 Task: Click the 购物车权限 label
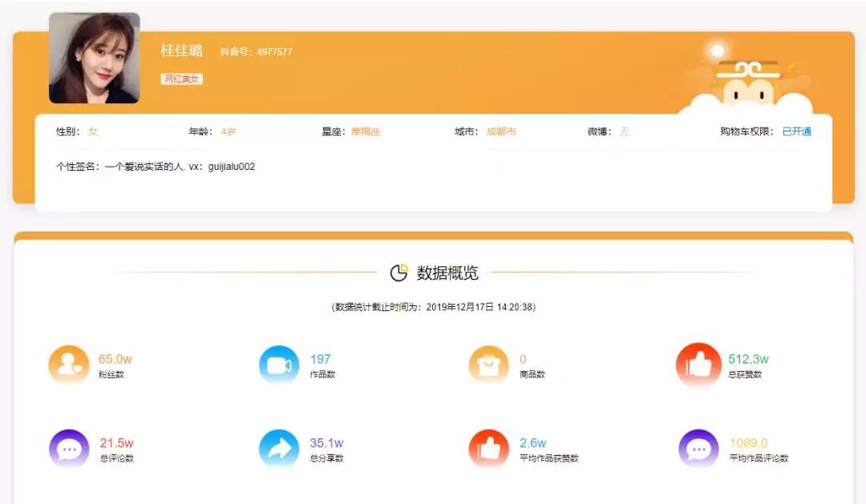pyautogui.click(x=748, y=131)
